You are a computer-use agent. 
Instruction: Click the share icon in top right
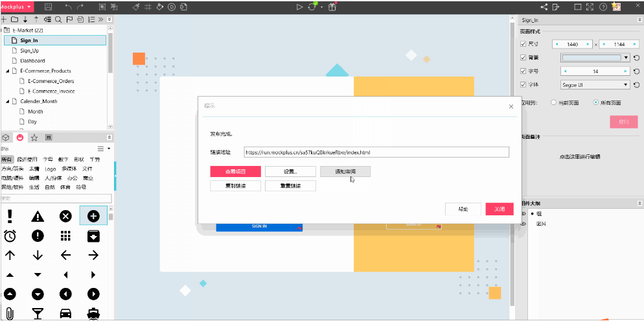click(544, 6)
